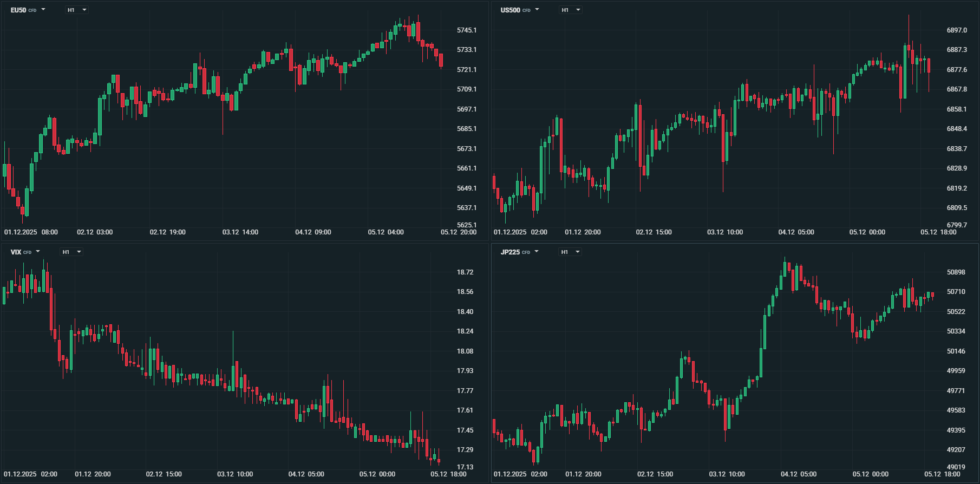The height and width of the screenshot is (484, 980).
Task: Click the 02.12 15:00 time label on VIX chart
Action: [164, 474]
